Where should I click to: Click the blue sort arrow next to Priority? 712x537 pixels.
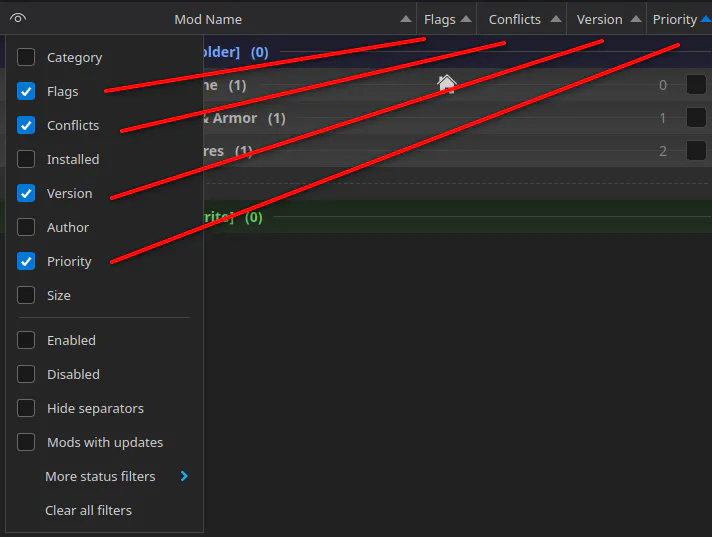click(x=706, y=19)
